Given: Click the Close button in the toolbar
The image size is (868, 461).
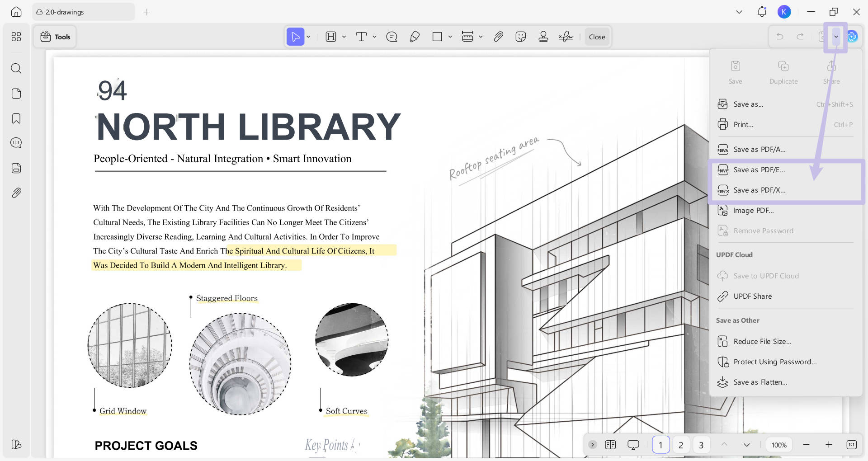Looking at the screenshot, I should (x=597, y=37).
